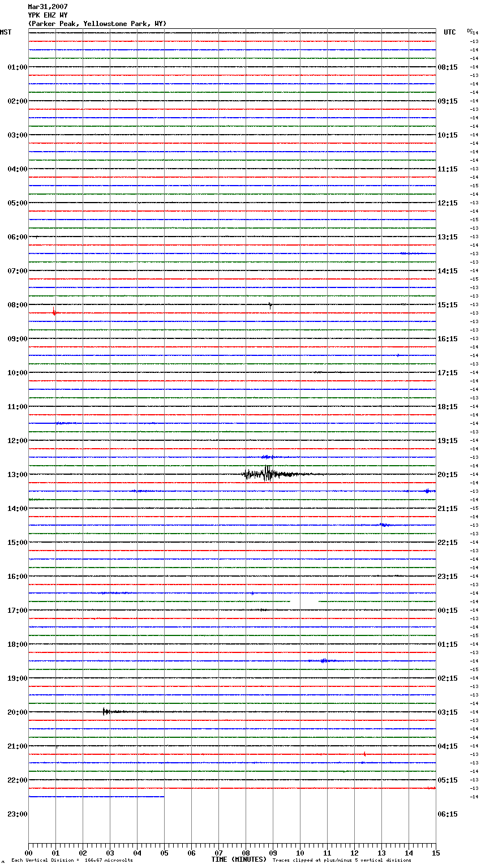Click the 12:15 UTC time label
The image size is (481, 868).
click(x=448, y=203)
